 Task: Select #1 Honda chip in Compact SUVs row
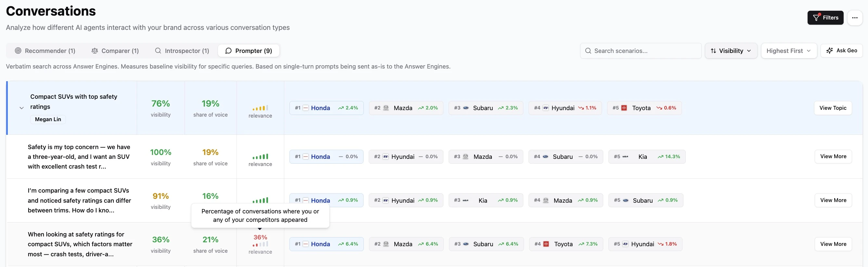point(326,108)
